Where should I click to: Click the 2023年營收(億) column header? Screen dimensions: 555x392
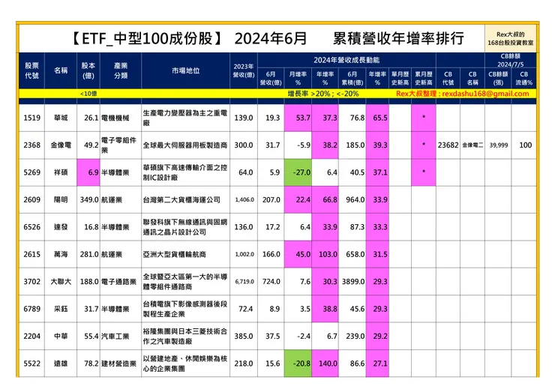244,70
